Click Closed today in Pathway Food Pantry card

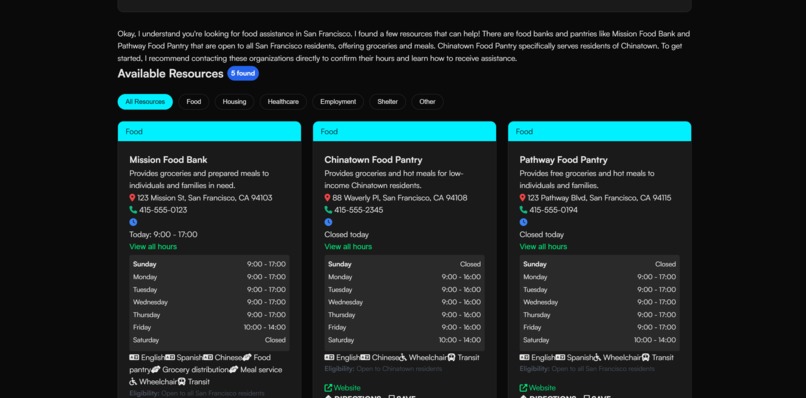click(542, 234)
